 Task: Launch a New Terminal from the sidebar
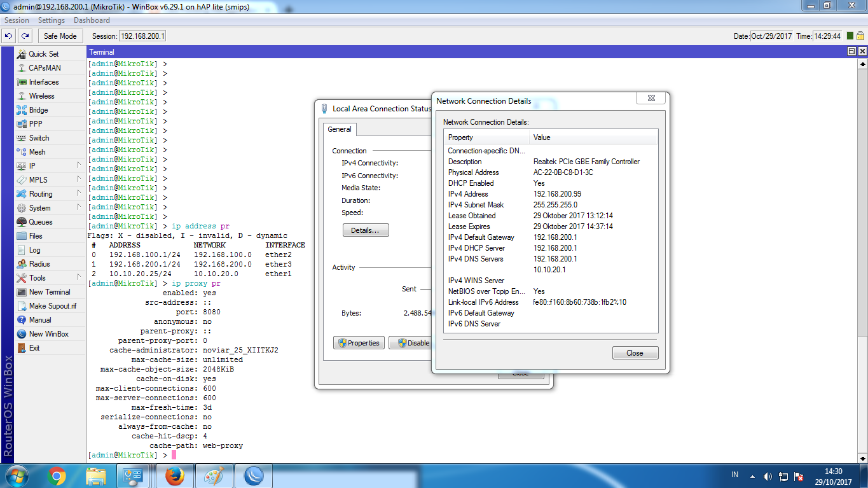coord(50,292)
